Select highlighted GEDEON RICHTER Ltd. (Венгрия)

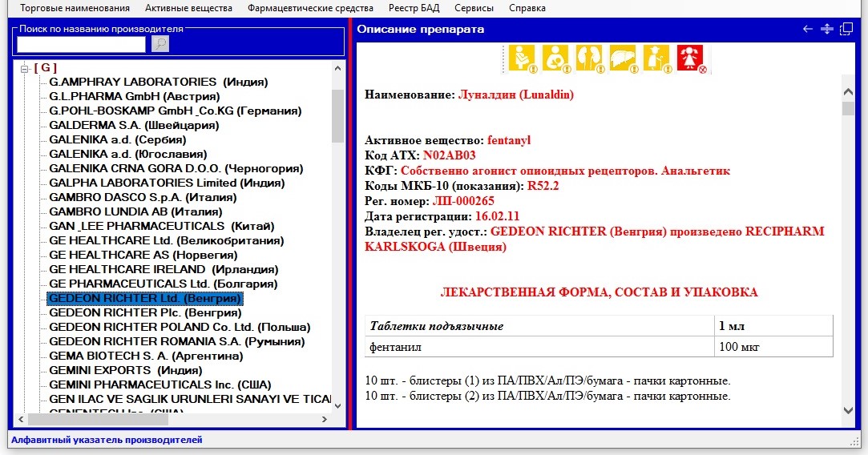tap(145, 298)
